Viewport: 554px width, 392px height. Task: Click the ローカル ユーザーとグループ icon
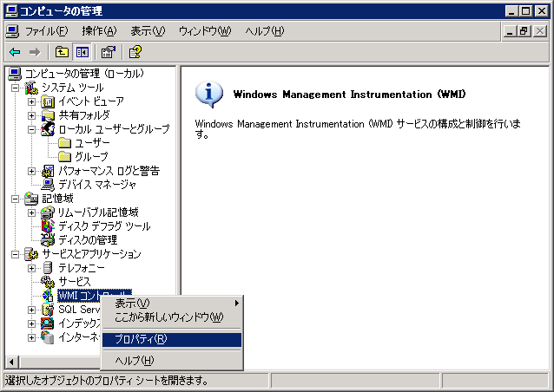[x=48, y=129]
